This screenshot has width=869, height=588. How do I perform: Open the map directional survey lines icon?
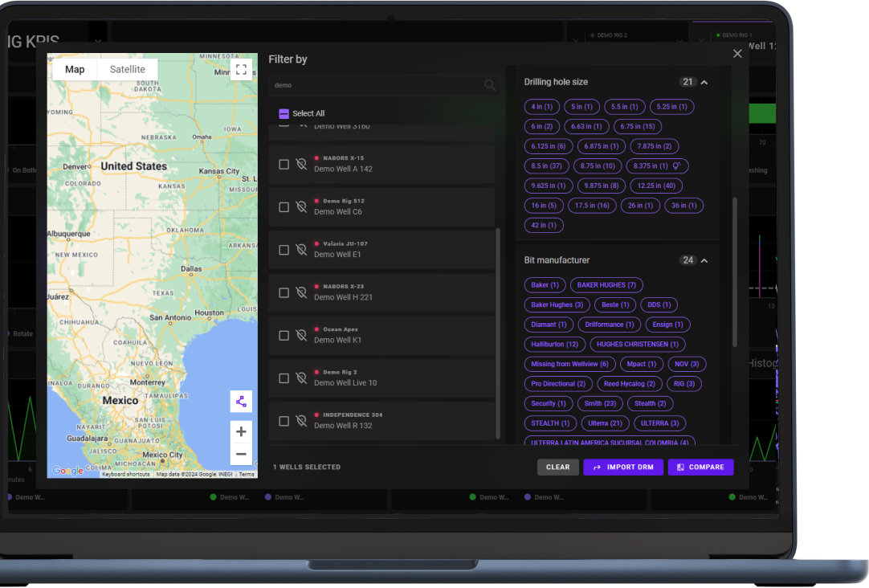tap(241, 401)
